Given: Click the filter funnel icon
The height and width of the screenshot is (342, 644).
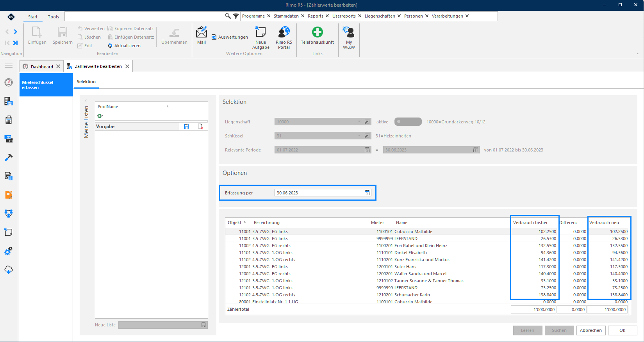Looking at the screenshot, I should pyautogui.click(x=236, y=16).
